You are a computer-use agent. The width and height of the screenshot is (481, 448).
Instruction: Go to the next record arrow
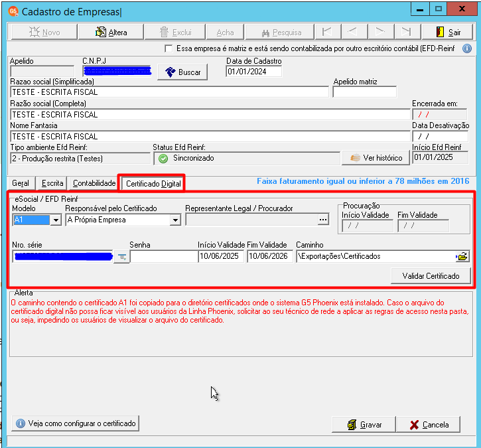click(379, 32)
